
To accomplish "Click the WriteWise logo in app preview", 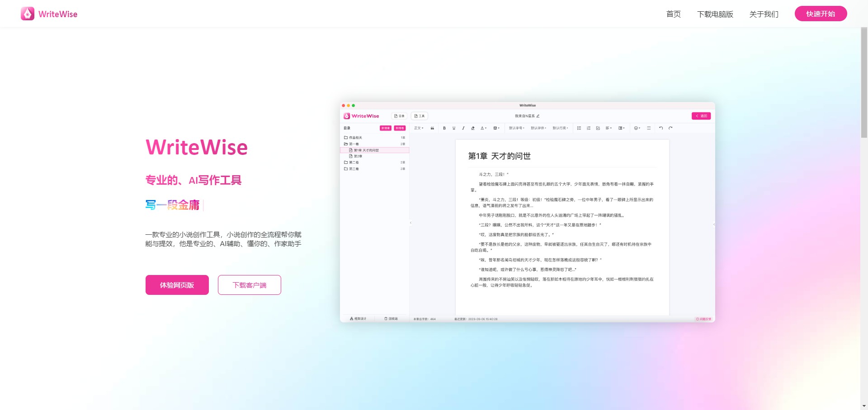I will tap(361, 116).
